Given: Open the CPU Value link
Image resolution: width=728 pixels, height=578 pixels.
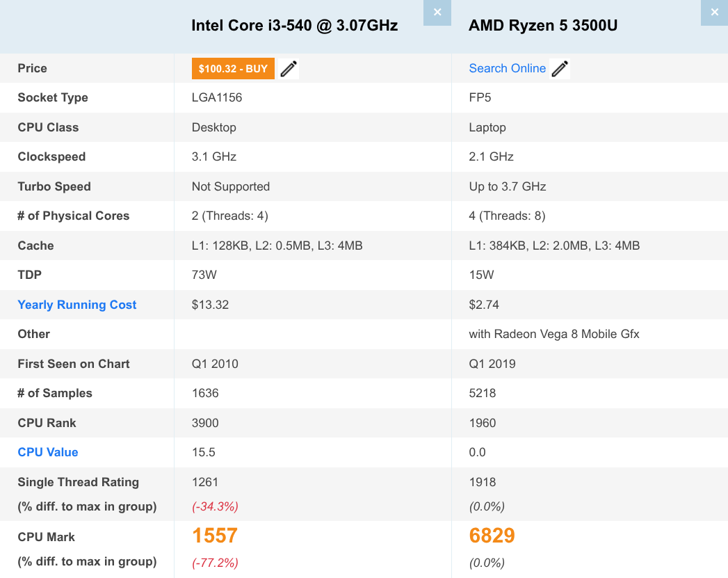Looking at the screenshot, I should pos(47,452).
